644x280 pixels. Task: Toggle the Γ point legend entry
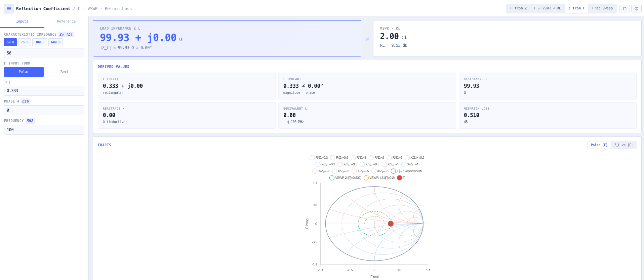tap(401, 178)
